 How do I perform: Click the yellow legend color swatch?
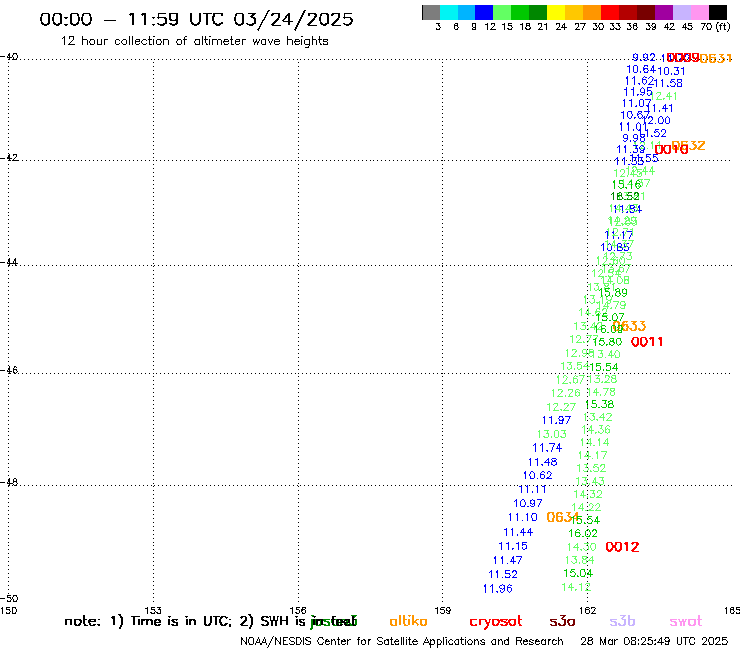click(556, 12)
